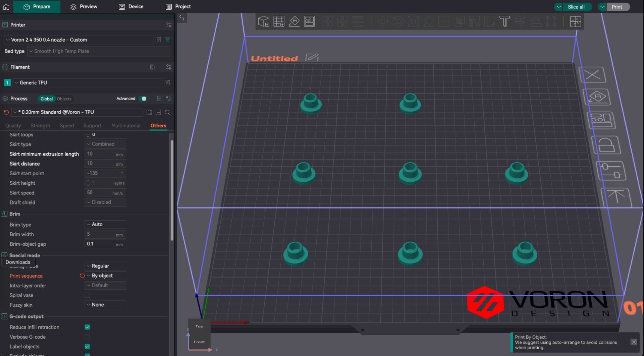Reset the modified process preset
Viewport: 644px width, 356px height.
pos(6,112)
